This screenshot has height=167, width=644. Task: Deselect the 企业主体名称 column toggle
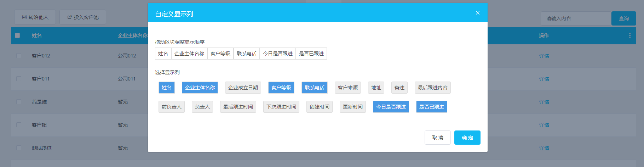pyautogui.click(x=200, y=88)
